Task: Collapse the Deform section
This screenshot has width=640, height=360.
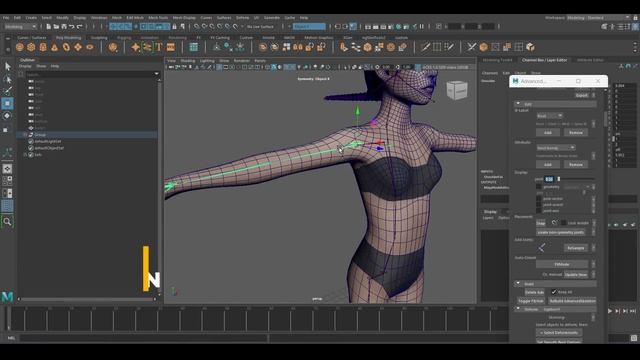Action: pyautogui.click(x=518, y=309)
